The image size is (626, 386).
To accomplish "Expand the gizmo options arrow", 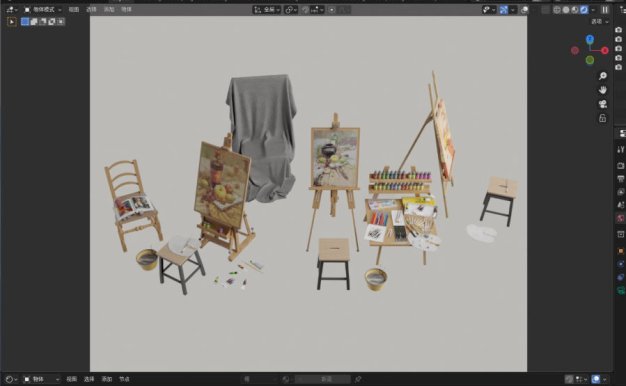I will click(x=513, y=10).
